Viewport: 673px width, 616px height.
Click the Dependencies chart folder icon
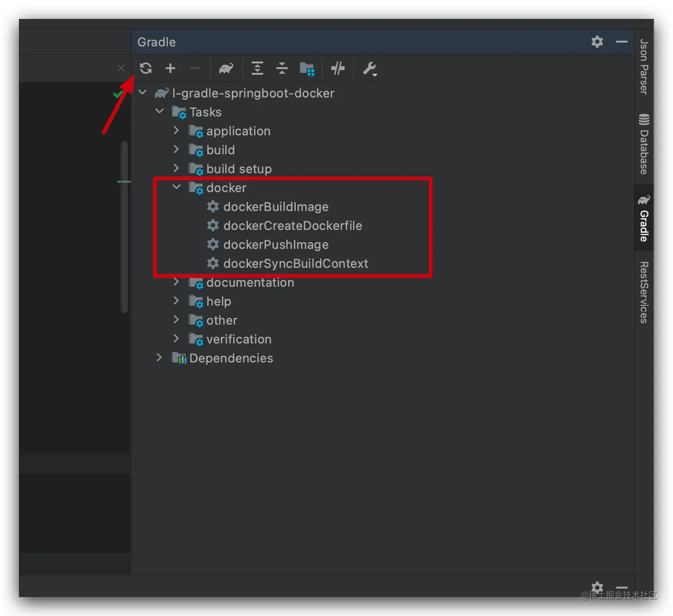point(179,358)
